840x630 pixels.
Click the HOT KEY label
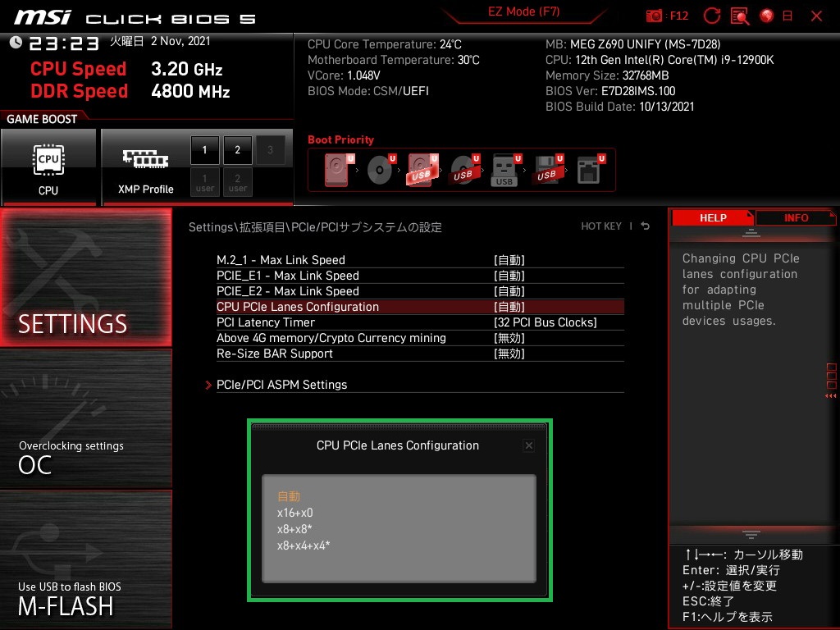(x=601, y=226)
